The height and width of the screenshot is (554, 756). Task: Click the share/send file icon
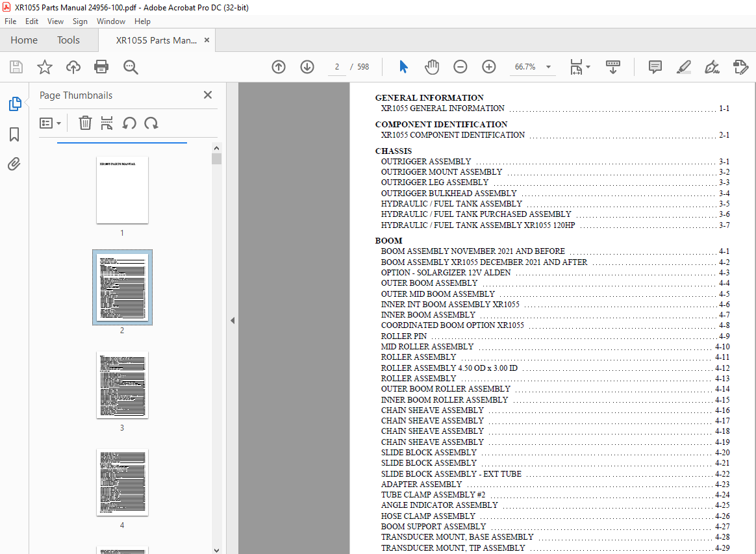pos(740,67)
